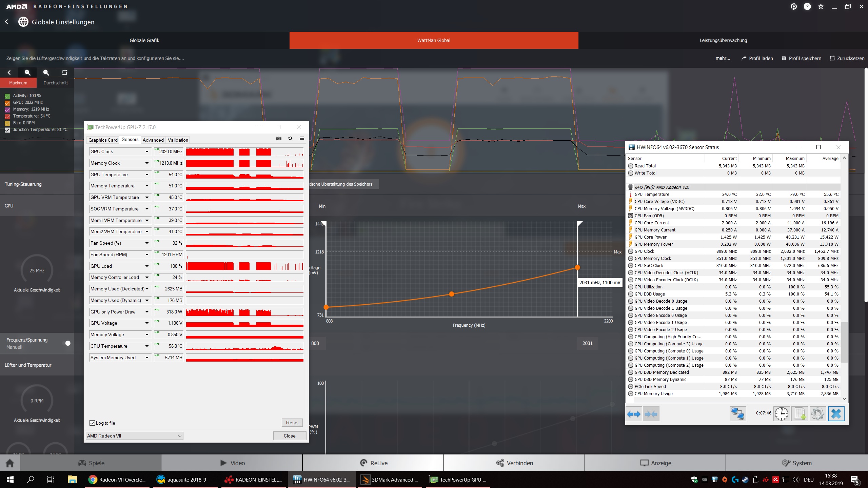Viewport: 868px width, 488px height.
Task: Toggle the Activity graph checkbox
Action: (7, 96)
